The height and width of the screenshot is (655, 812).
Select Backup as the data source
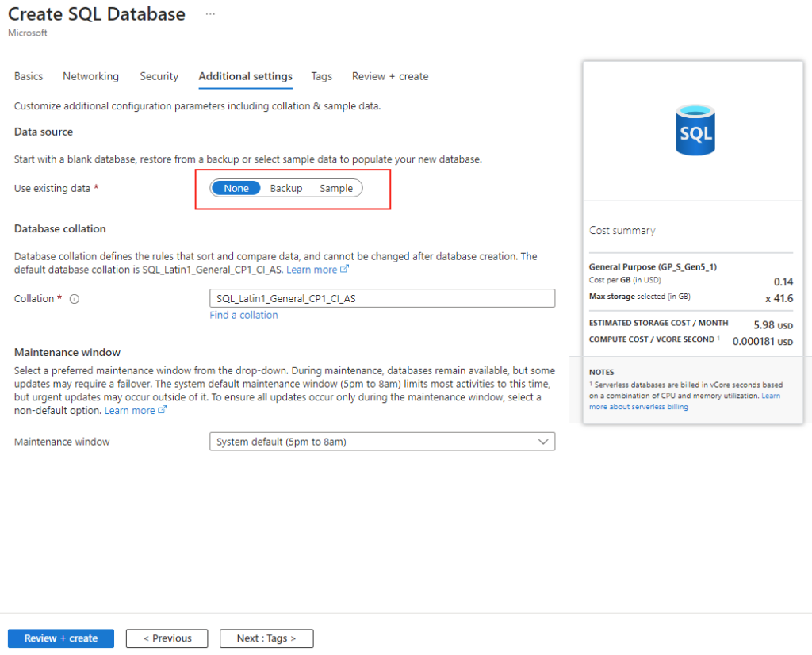pyautogui.click(x=285, y=189)
